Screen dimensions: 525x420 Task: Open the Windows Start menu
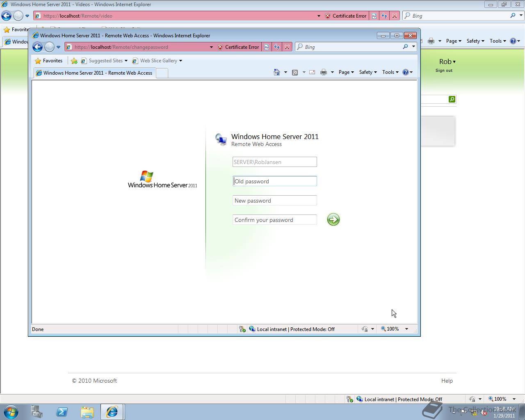(x=11, y=412)
